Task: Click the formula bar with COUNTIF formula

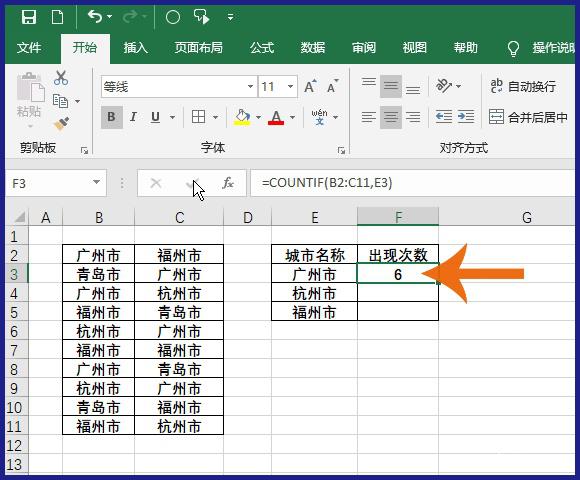Action: [x=412, y=183]
